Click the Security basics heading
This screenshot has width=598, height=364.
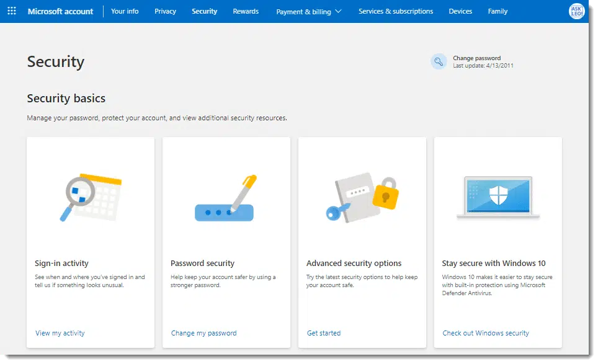click(66, 99)
